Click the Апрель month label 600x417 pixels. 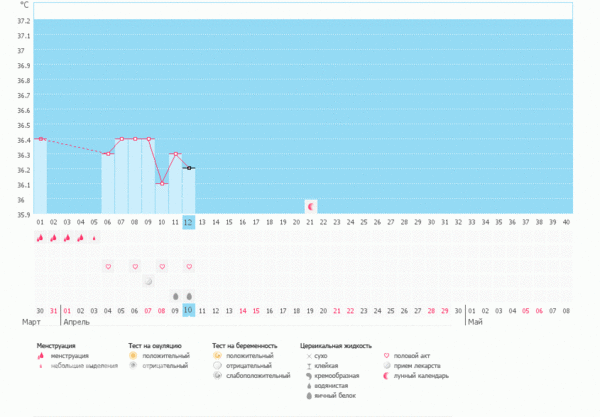77,323
